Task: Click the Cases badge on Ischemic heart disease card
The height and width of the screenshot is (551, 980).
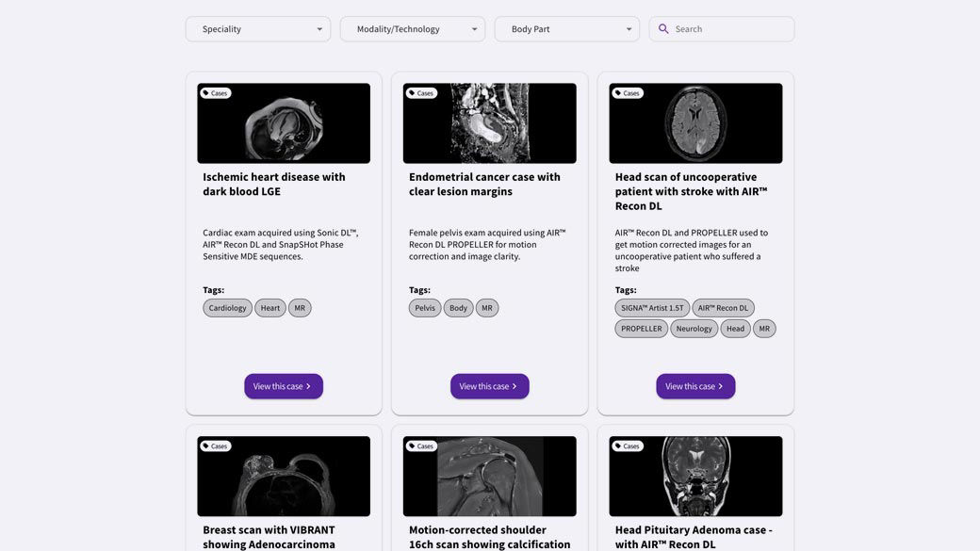Action: [215, 93]
